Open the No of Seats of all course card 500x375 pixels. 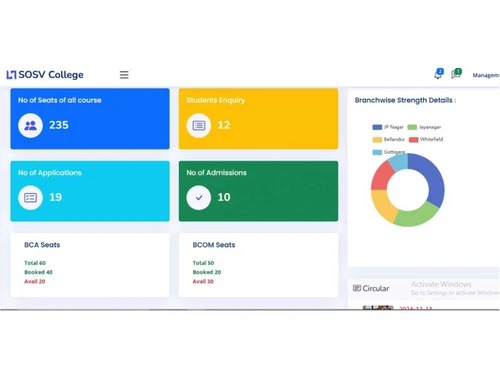[x=90, y=119]
